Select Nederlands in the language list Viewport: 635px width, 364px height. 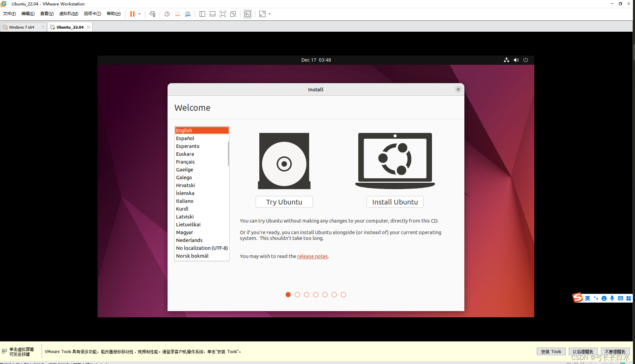[x=201, y=240]
